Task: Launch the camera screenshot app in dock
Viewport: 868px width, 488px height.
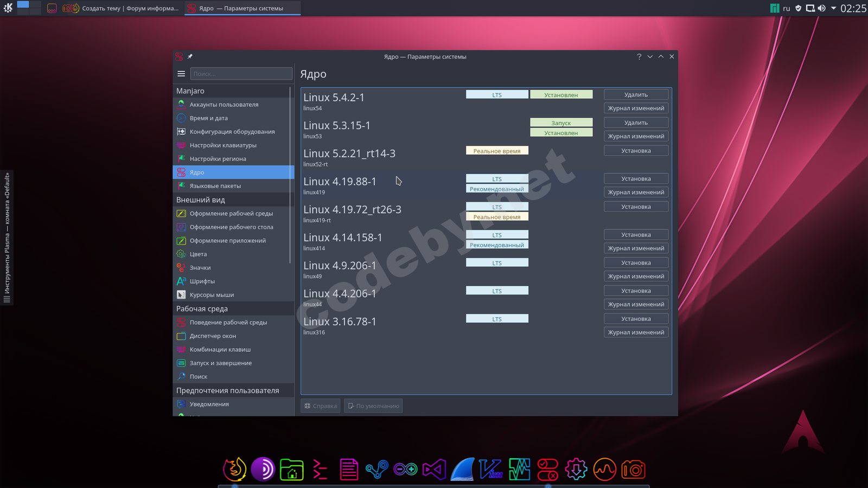Action: (x=633, y=470)
